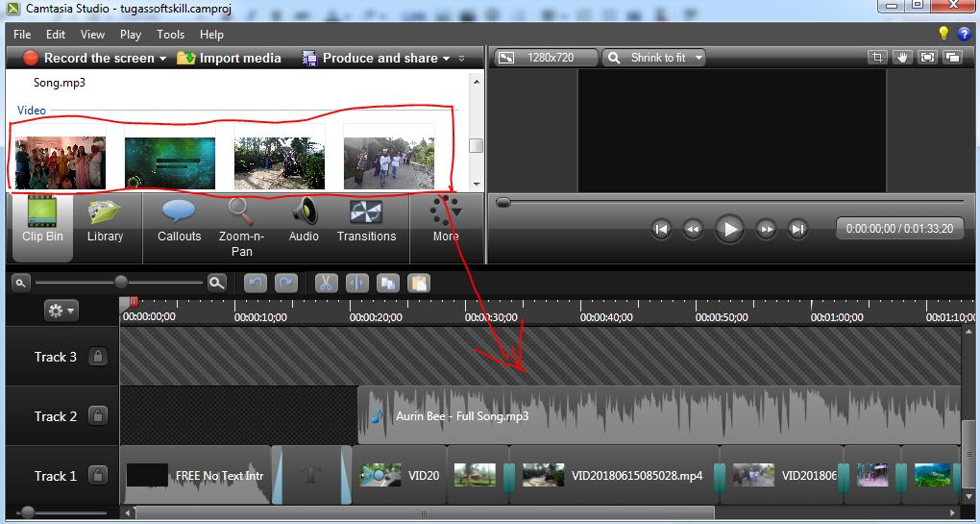
Task: Click the Cut scissors icon
Action: point(327,284)
